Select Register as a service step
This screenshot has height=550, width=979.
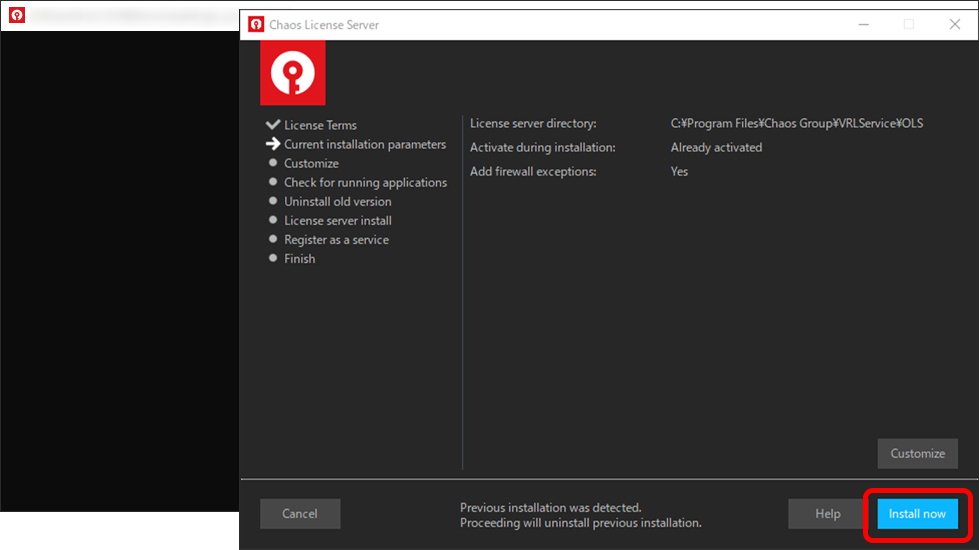click(336, 240)
